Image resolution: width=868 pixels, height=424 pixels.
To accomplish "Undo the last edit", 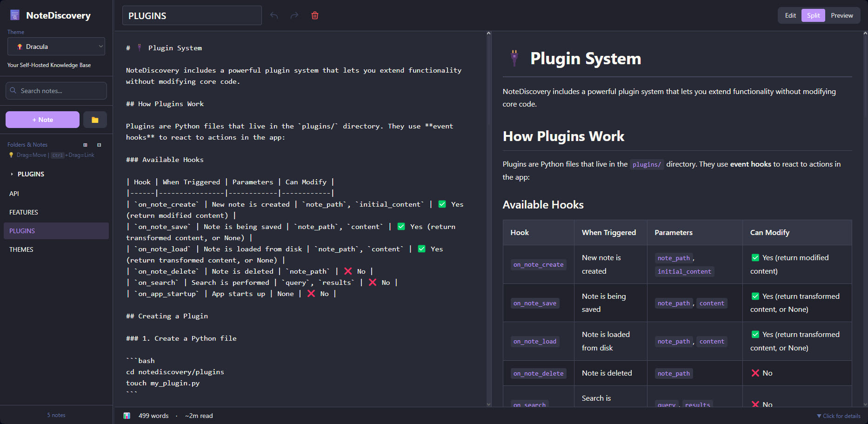I will tap(274, 15).
